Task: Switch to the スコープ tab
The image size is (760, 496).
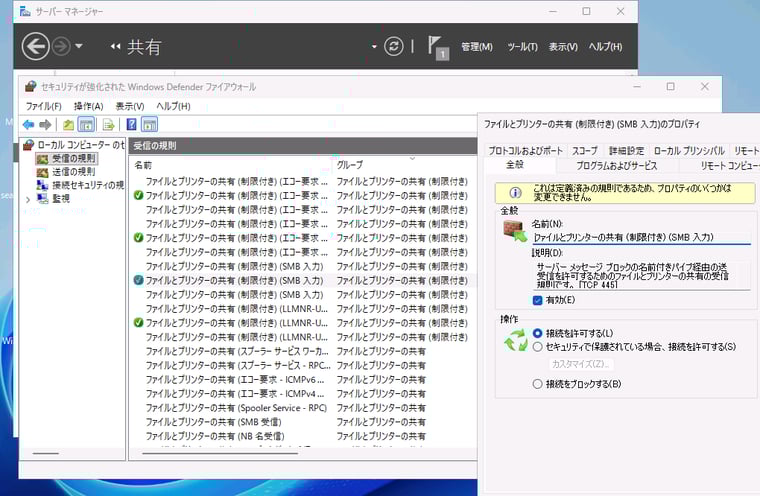Action: click(x=584, y=150)
